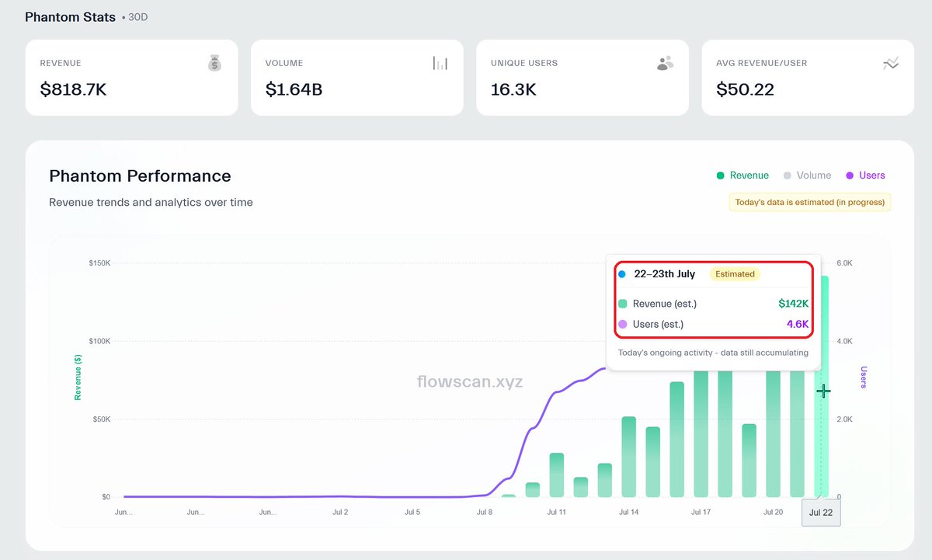This screenshot has height=560, width=932.
Task: Click the Phantom Performance title
Action: (140, 176)
